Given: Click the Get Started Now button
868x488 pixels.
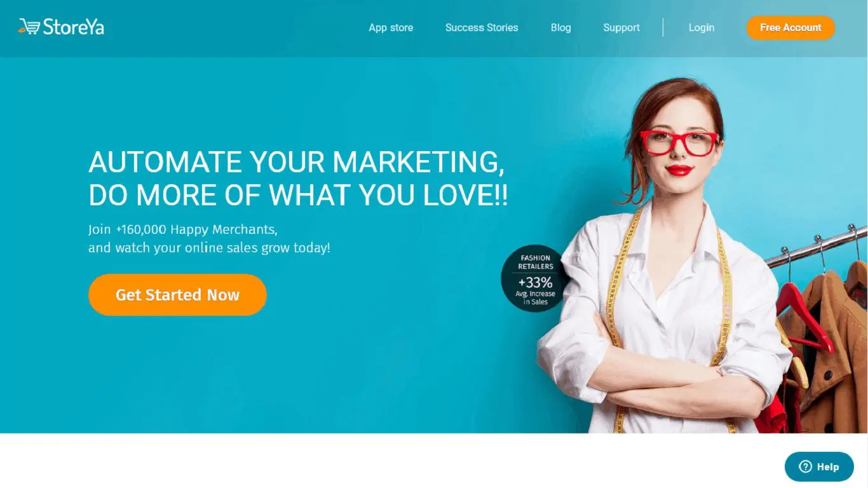Looking at the screenshot, I should tap(177, 295).
